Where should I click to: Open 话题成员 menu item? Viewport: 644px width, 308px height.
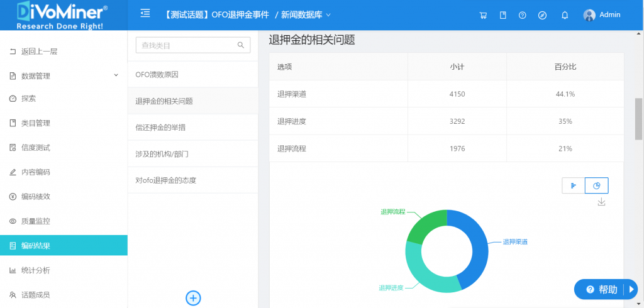64,295
